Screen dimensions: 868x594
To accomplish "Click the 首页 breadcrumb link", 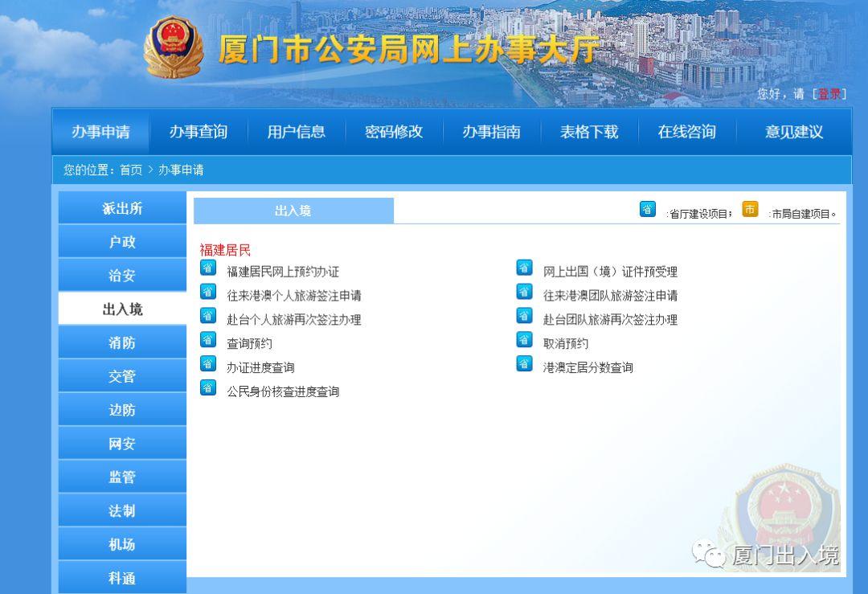I will [x=131, y=170].
